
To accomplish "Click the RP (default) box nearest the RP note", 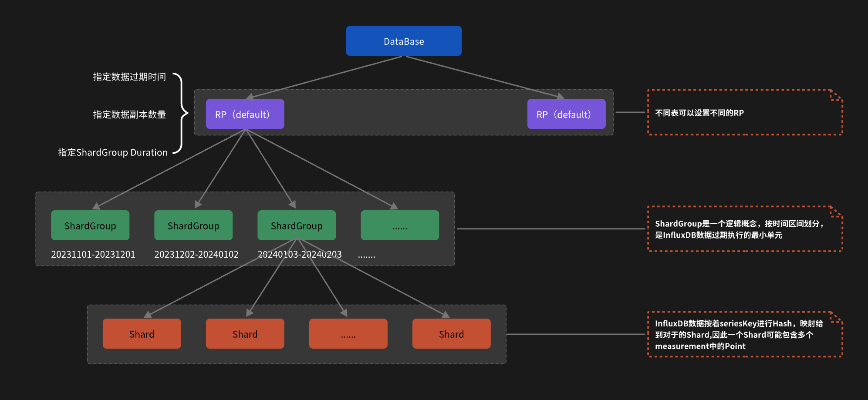I will point(566,114).
